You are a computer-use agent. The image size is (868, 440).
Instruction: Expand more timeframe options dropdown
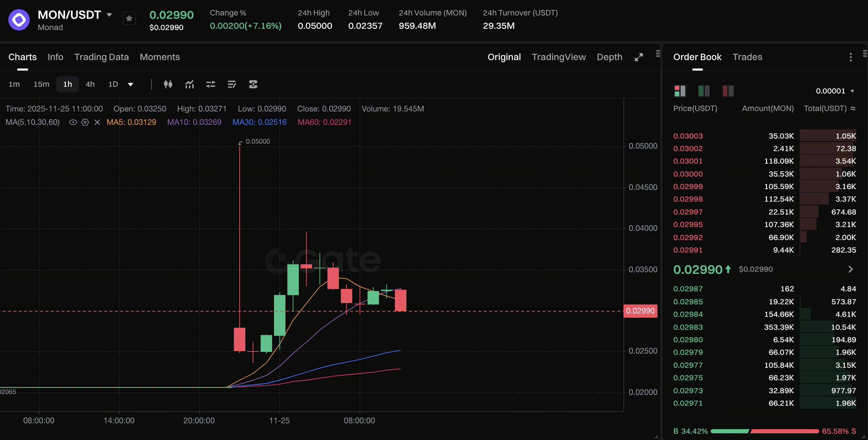pyautogui.click(x=131, y=84)
